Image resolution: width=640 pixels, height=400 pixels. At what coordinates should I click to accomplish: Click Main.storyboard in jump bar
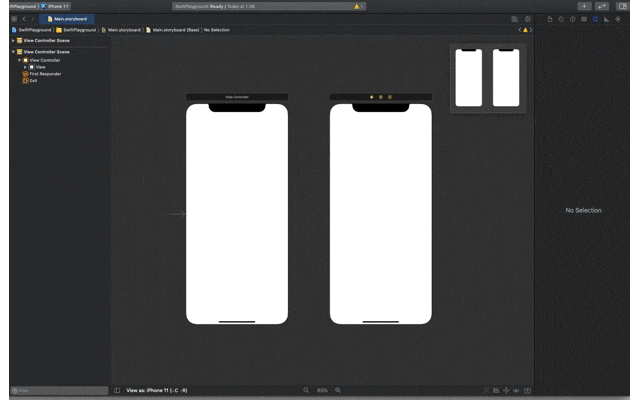tap(121, 30)
